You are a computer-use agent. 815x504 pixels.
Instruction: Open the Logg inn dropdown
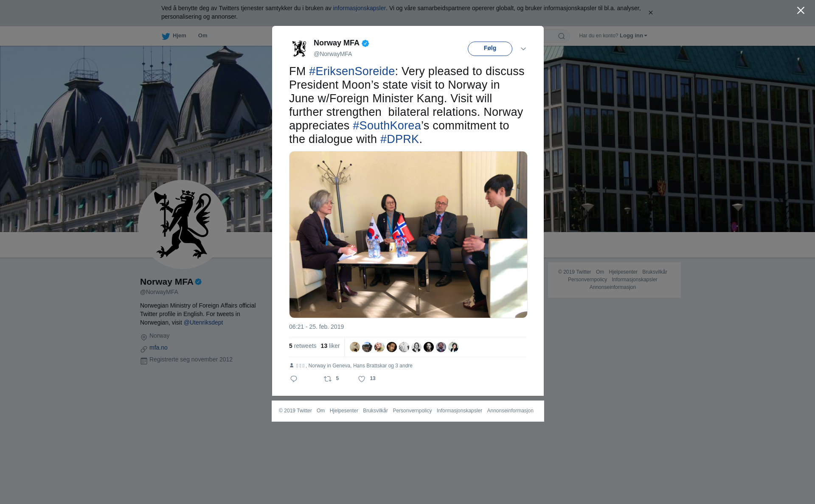[633, 36]
